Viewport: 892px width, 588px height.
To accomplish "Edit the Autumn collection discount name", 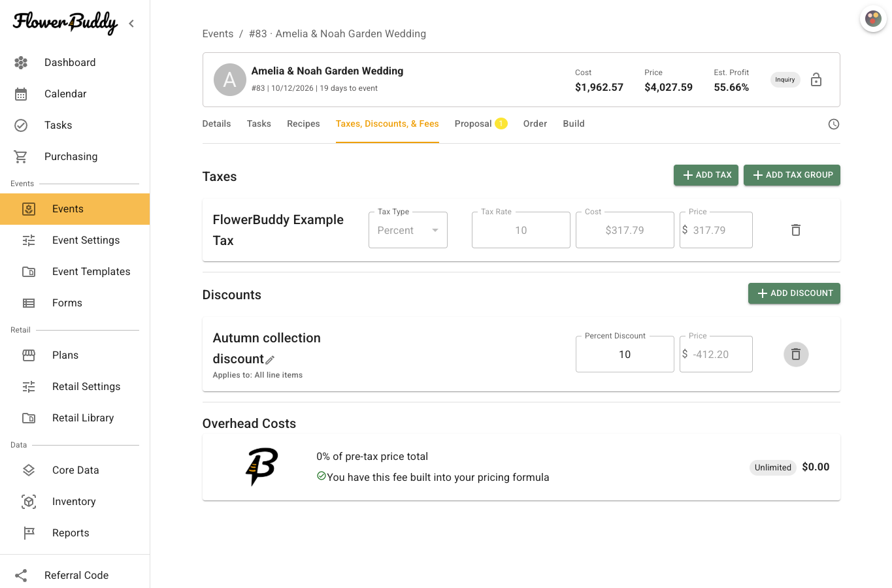I will point(270,359).
